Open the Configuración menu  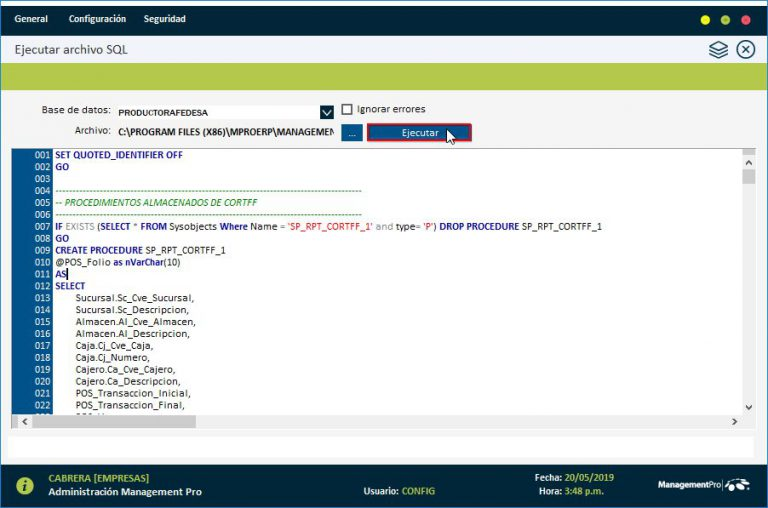pyautogui.click(x=97, y=19)
